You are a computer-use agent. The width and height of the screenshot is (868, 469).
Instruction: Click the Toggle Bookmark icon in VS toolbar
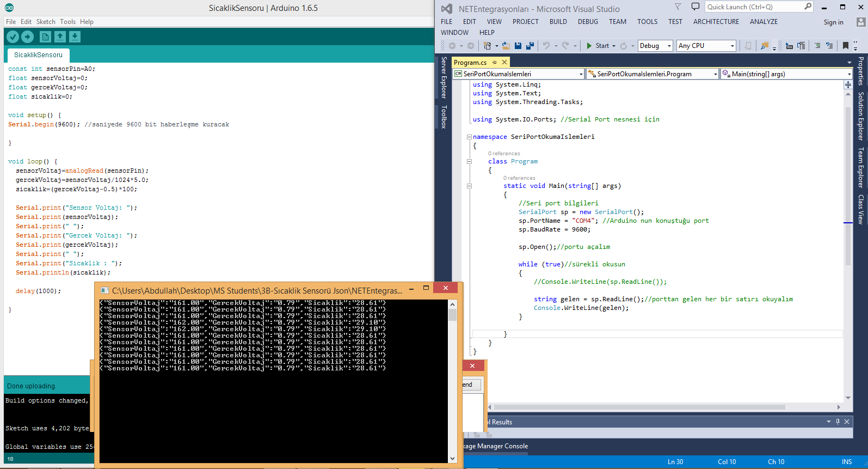(846, 46)
